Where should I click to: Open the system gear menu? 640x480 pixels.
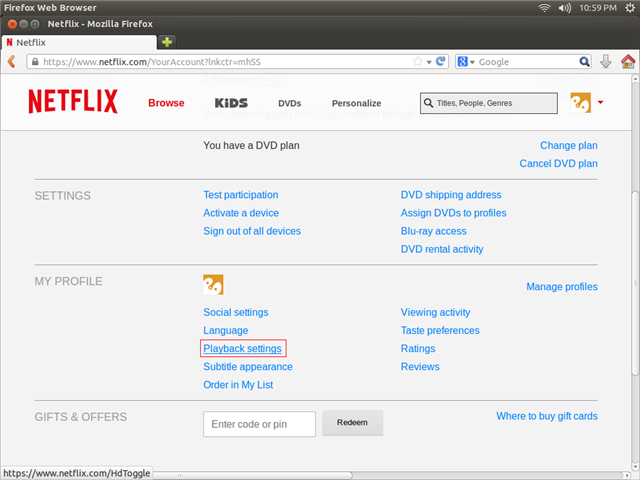(630, 8)
